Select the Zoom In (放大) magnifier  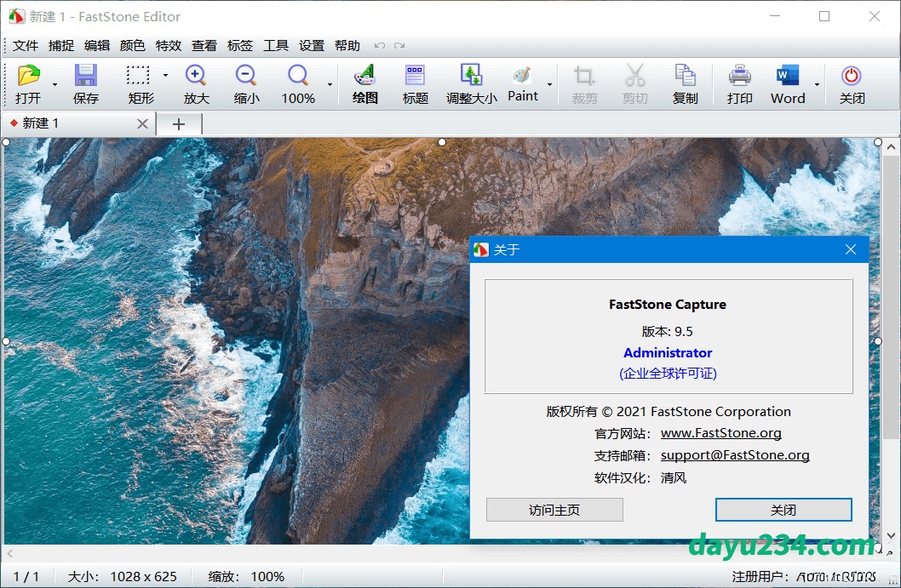(x=196, y=77)
